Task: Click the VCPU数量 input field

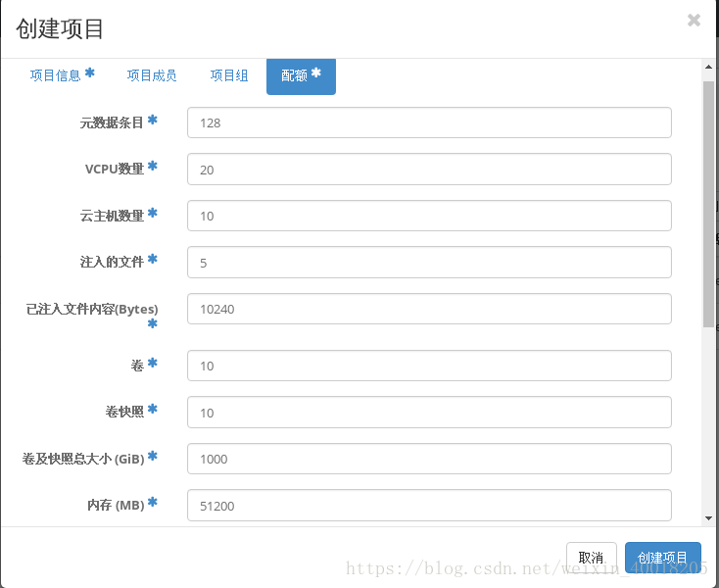Action: coord(429,170)
